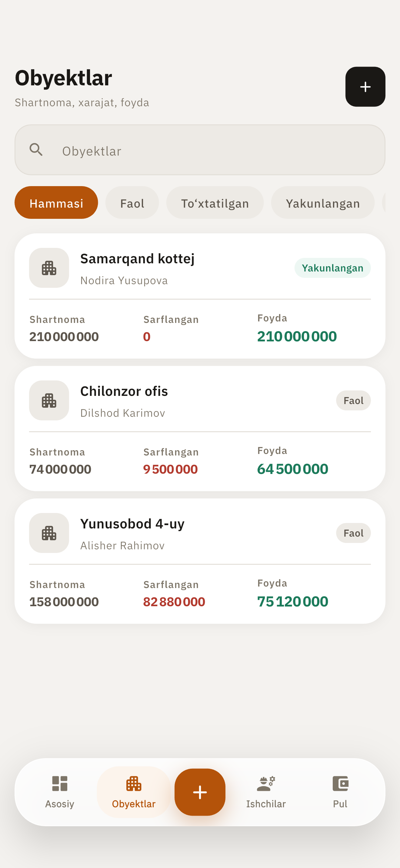Image resolution: width=400 pixels, height=868 pixels.
Task: Open Samarqand kottej building icon
Action: pos(49,268)
